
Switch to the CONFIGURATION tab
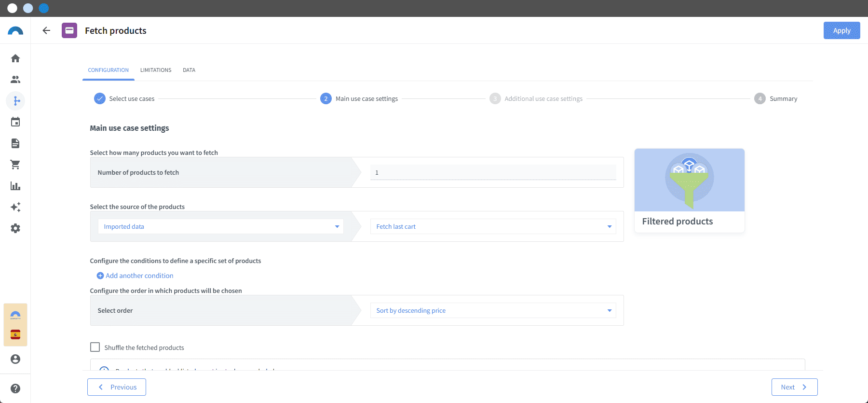(x=108, y=70)
